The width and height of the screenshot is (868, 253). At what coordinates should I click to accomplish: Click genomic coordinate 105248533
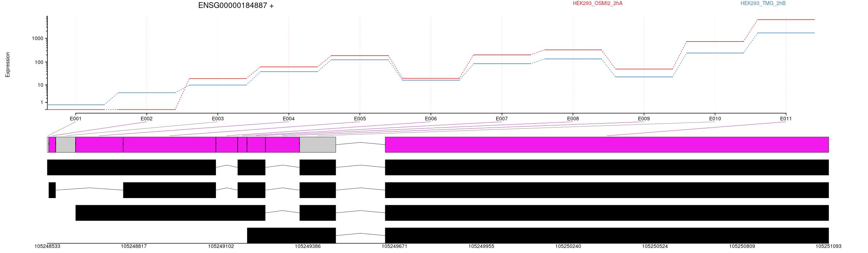point(47,246)
